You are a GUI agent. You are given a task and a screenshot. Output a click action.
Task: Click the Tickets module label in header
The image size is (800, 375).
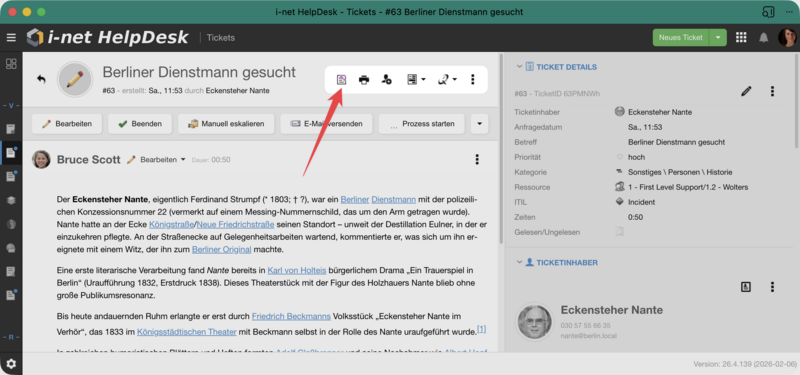221,38
